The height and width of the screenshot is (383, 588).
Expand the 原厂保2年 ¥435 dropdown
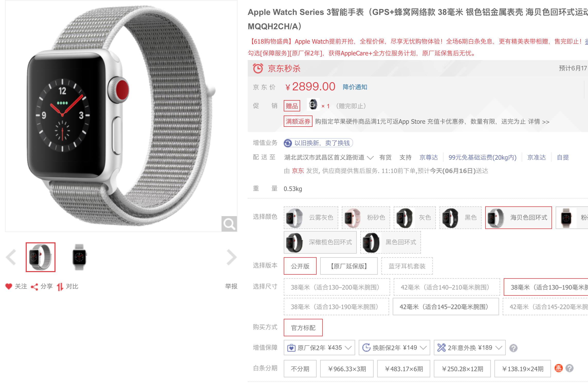coord(319,348)
